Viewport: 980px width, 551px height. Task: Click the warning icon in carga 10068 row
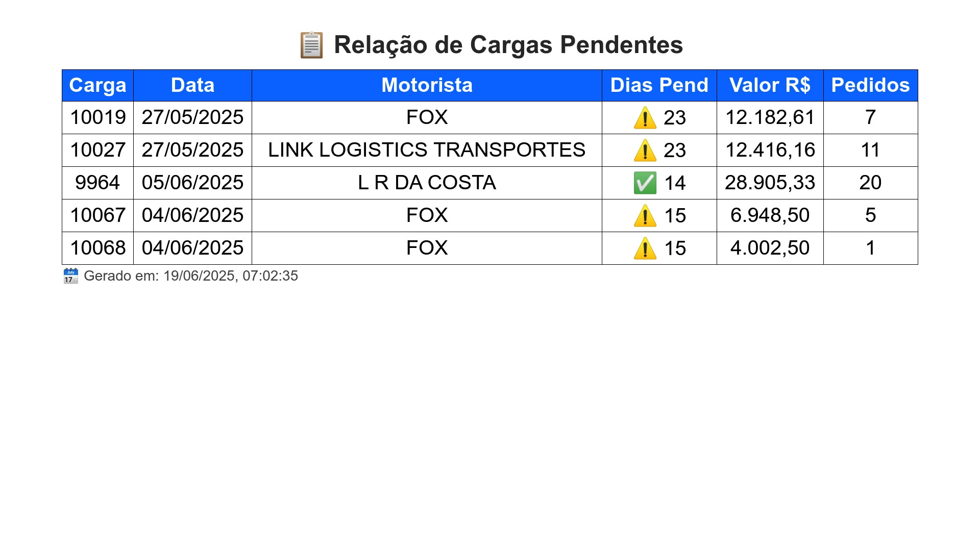645,248
